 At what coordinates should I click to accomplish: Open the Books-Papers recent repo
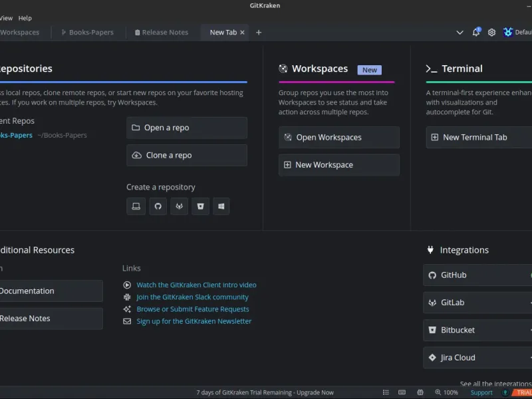pos(16,135)
